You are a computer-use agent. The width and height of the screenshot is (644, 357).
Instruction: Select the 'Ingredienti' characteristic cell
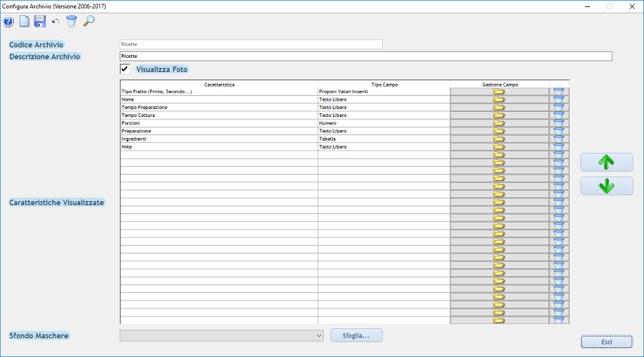point(219,139)
